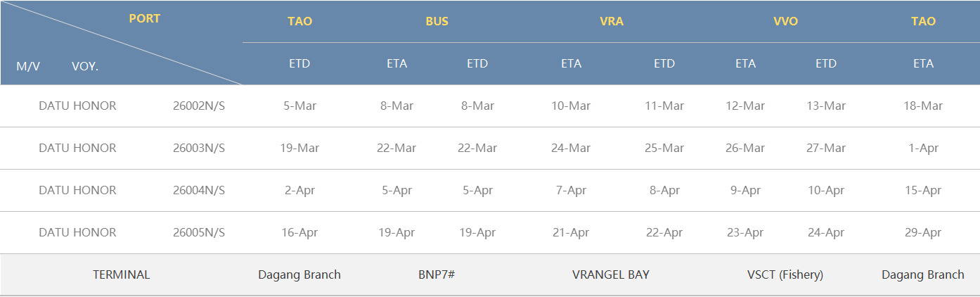This screenshot has width=980, height=297.
Task: Select the 2-Apr departure date cell
Action: coord(299,190)
